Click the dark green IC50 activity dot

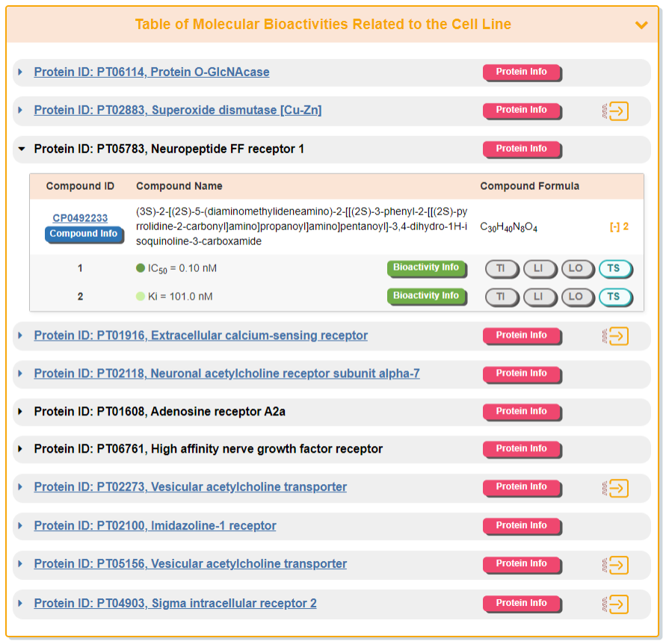(x=141, y=268)
